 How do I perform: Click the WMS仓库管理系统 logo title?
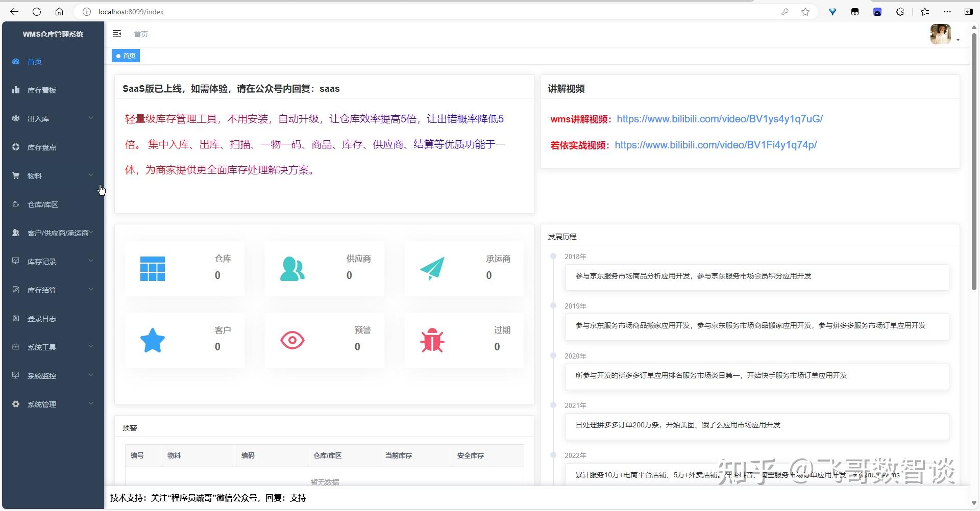[x=53, y=34]
